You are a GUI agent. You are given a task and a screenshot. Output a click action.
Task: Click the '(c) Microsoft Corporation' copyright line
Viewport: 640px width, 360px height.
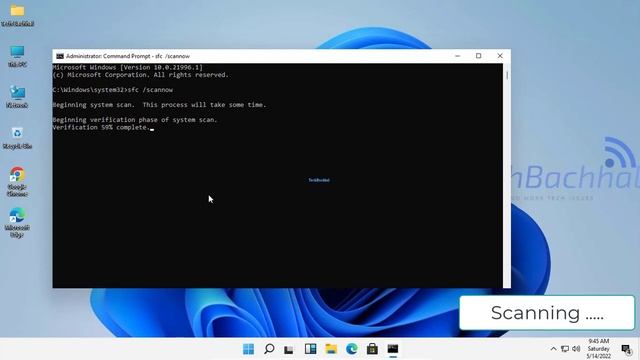pyautogui.click(x=141, y=75)
